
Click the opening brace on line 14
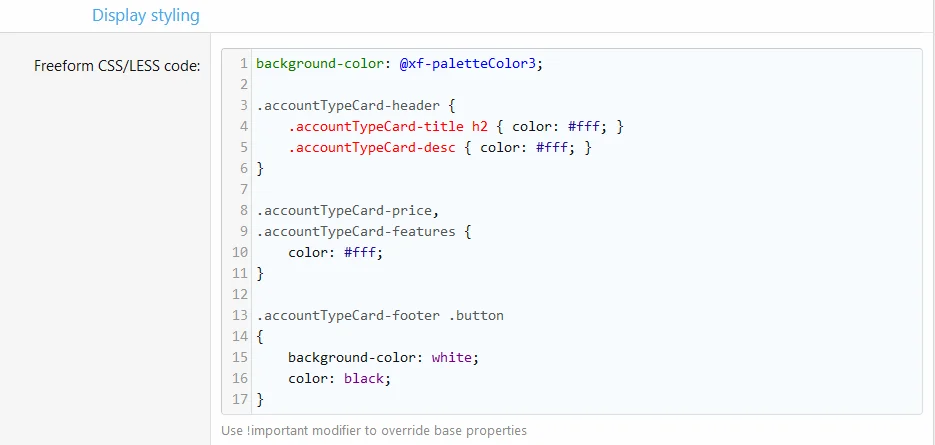(x=260, y=336)
